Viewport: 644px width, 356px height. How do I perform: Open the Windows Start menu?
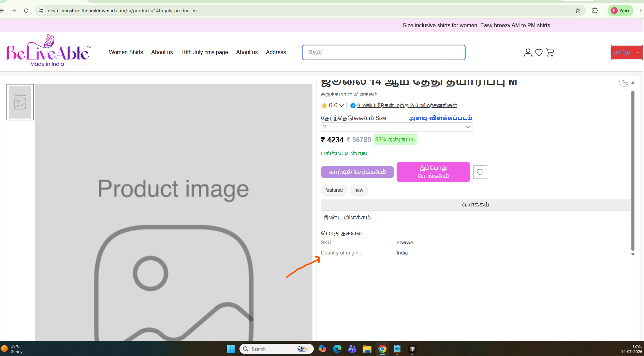pyautogui.click(x=231, y=349)
